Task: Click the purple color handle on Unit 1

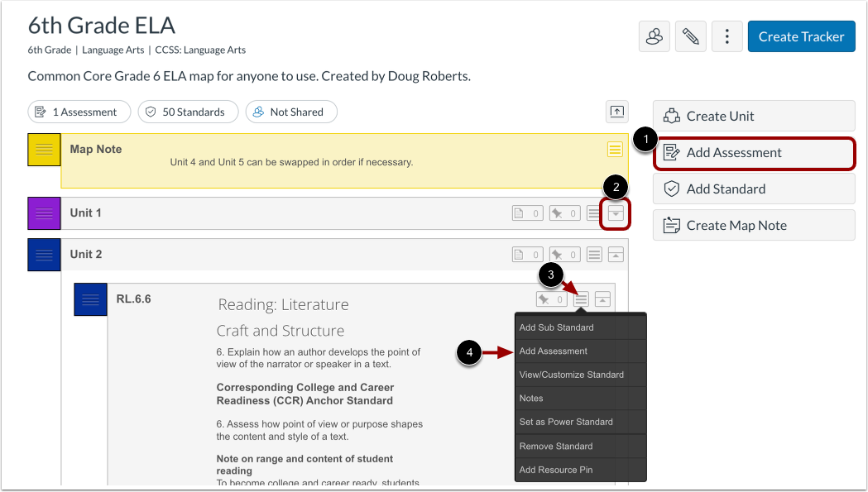Action: 43,213
